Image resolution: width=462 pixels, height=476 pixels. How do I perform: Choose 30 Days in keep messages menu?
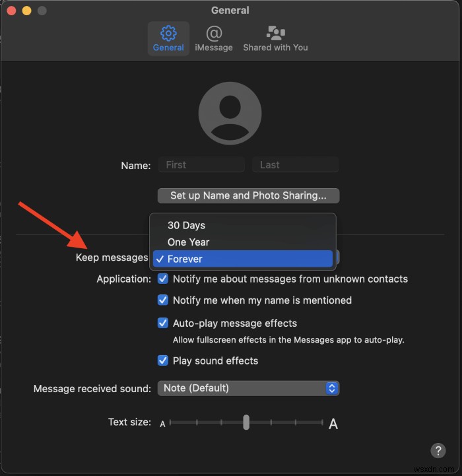point(242,225)
